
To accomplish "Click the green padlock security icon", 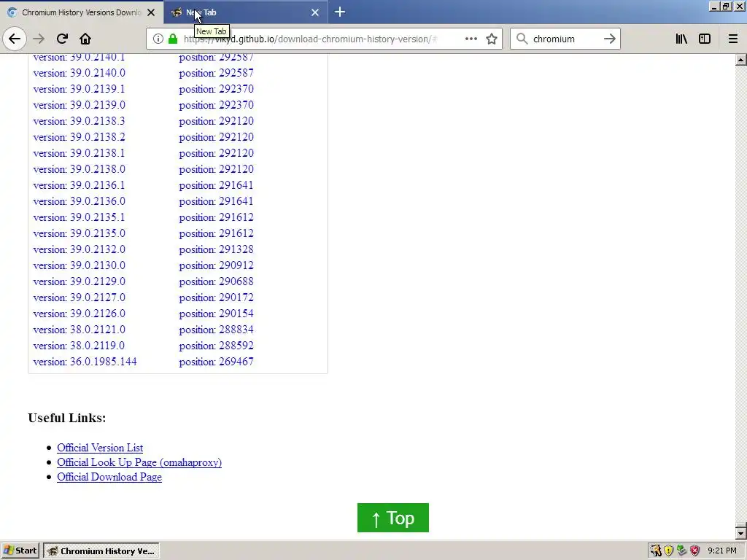I will pyautogui.click(x=173, y=39).
